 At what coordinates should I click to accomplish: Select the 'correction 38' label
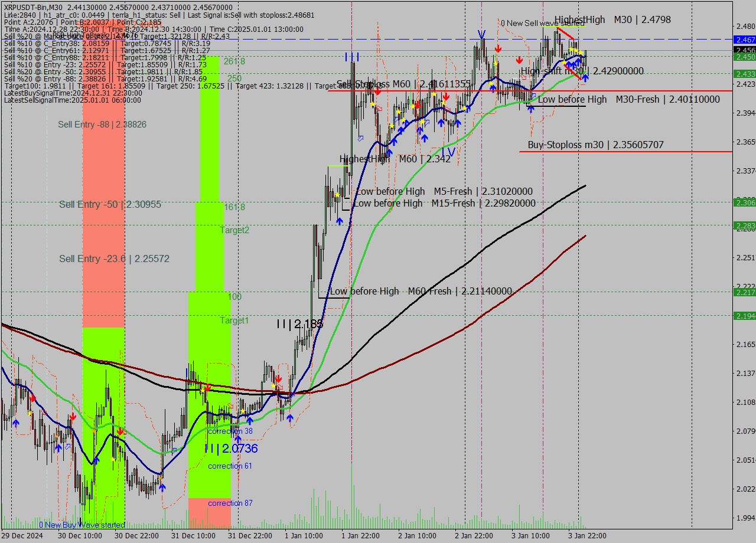tap(230, 431)
